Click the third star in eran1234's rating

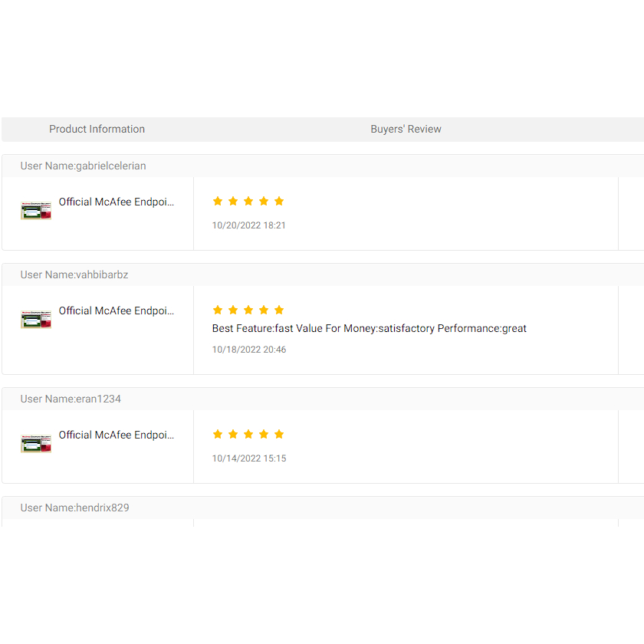click(x=248, y=434)
